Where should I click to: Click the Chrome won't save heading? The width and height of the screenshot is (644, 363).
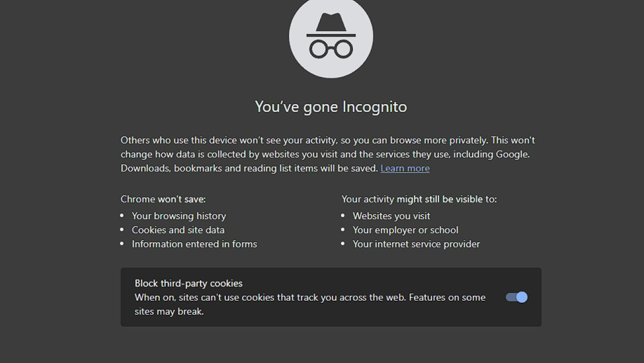coord(163,199)
